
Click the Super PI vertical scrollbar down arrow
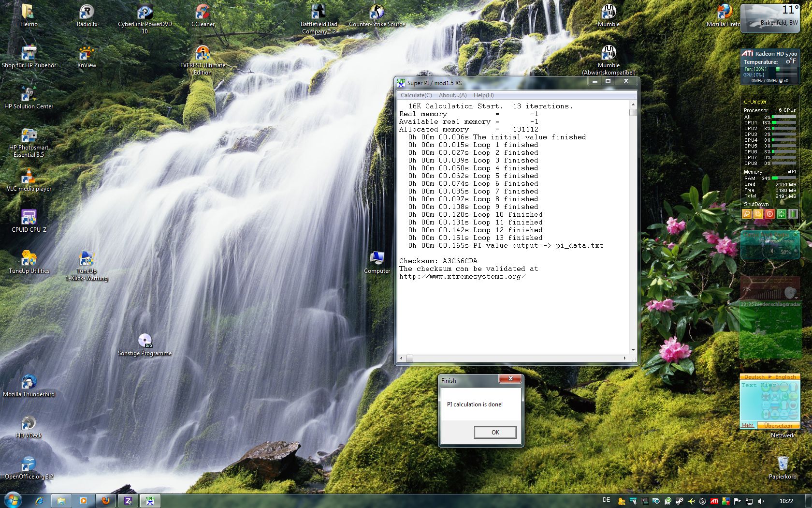click(633, 350)
